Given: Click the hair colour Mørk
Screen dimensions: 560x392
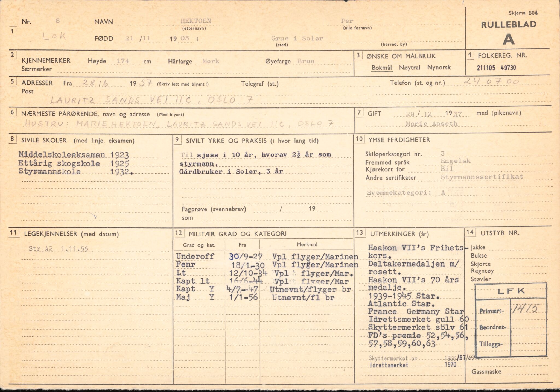Looking at the screenshot, I should [x=211, y=61].
